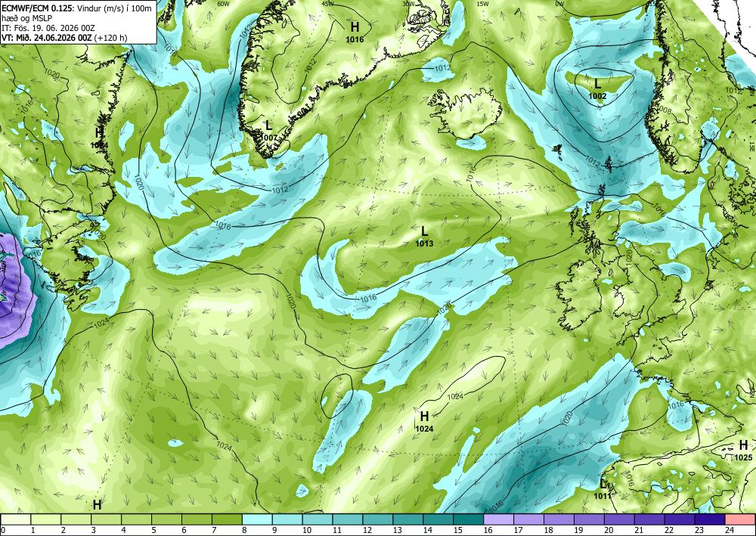This screenshot has height=536, width=756.
Task: Click the teal legend swatch between 12 and 13
Action: 377,519
